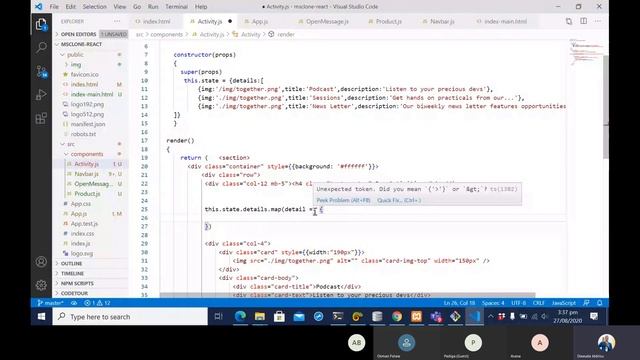Click the JavaScript language mode indicator
This screenshot has height=360, width=640.
click(564, 303)
